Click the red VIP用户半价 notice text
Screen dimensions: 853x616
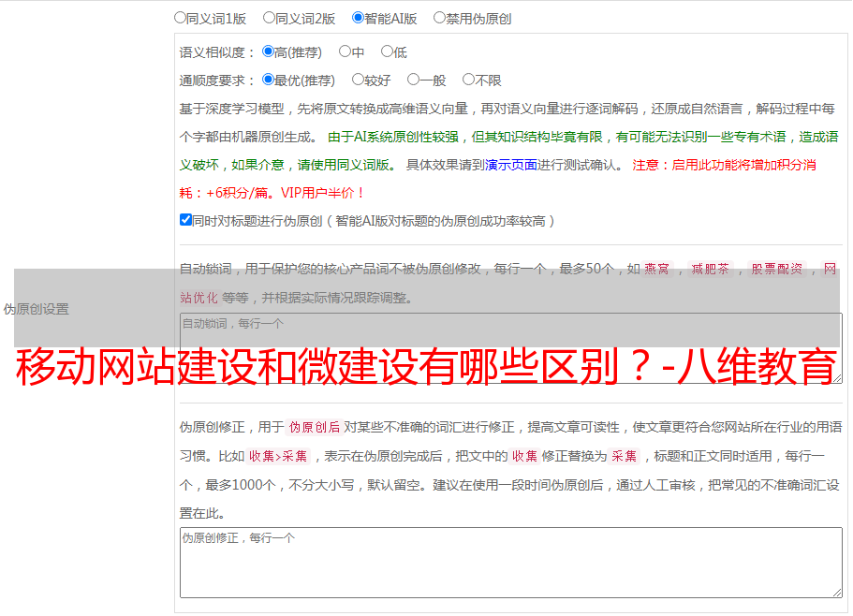[x=322, y=193]
